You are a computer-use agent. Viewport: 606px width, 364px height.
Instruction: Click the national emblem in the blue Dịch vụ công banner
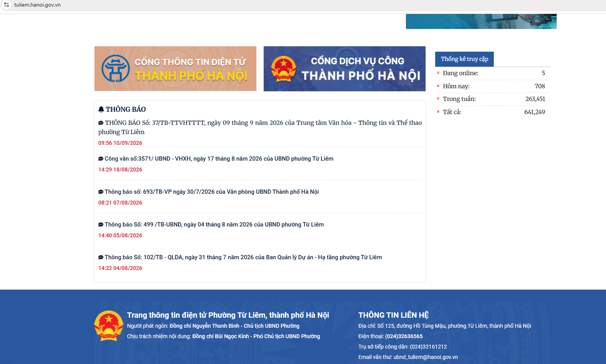click(x=284, y=69)
